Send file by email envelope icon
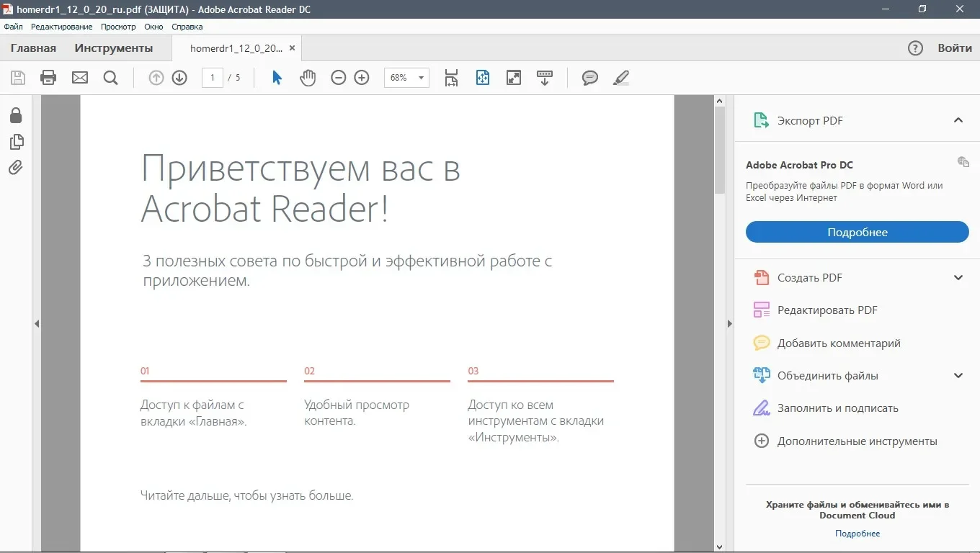980x553 pixels. click(80, 78)
